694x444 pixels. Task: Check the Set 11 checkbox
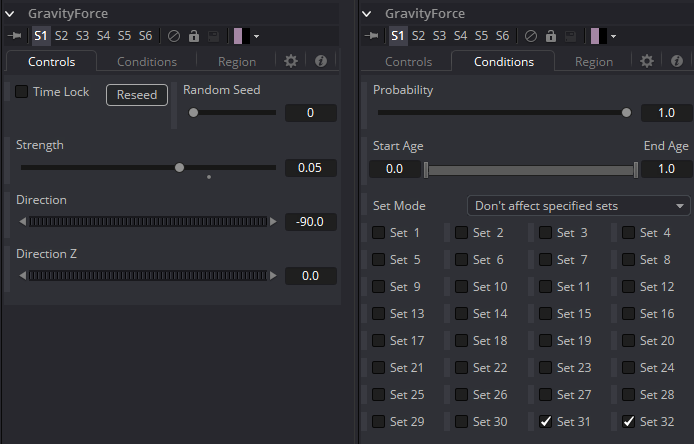pyautogui.click(x=545, y=287)
